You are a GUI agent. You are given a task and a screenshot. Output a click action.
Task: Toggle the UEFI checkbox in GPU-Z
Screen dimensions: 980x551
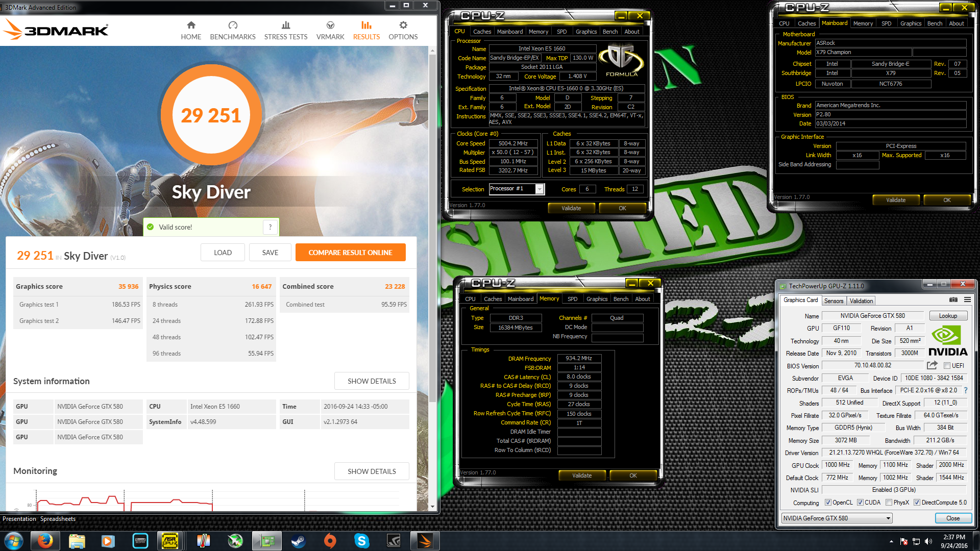tap(947, 366)
